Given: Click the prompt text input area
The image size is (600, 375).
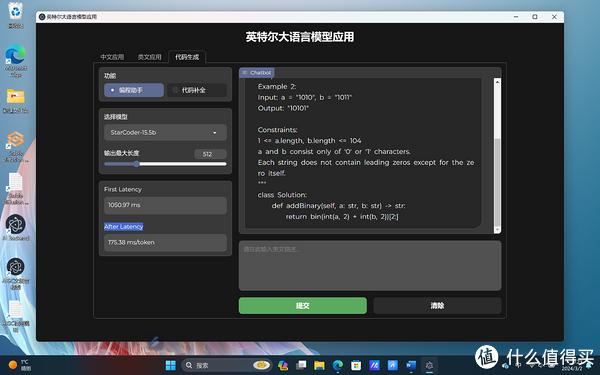Looking at the screenshot, I should click(370, 265).
